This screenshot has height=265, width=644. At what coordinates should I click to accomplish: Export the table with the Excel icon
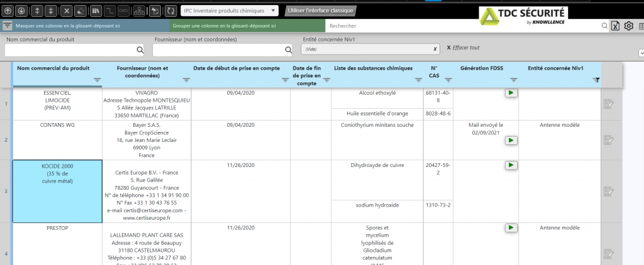point(615,26)
